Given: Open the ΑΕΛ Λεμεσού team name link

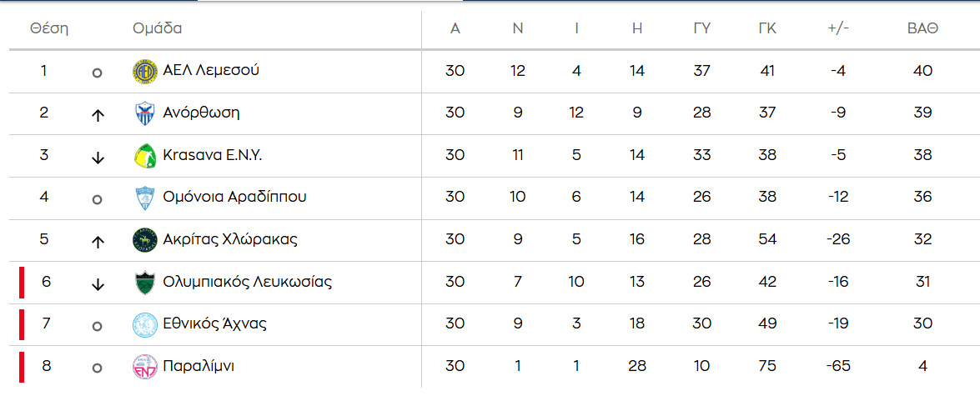Looking at the screenshot, I should click(x=211, y=70).
